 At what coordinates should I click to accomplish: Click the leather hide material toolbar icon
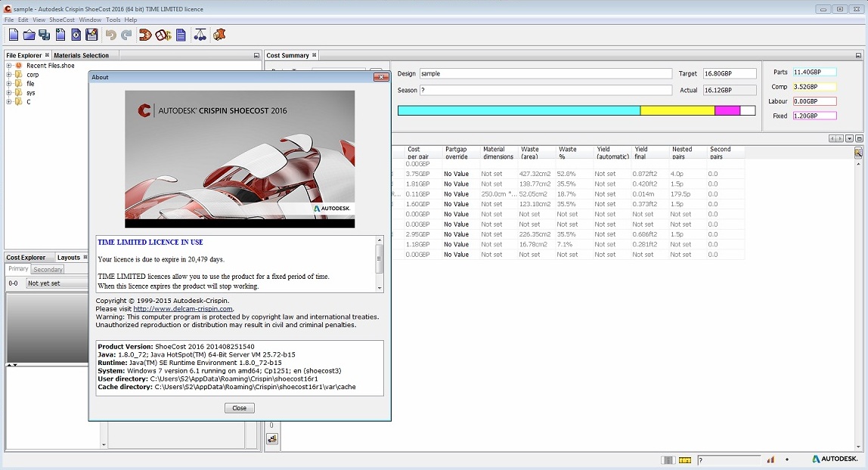(x=219, y=35)
